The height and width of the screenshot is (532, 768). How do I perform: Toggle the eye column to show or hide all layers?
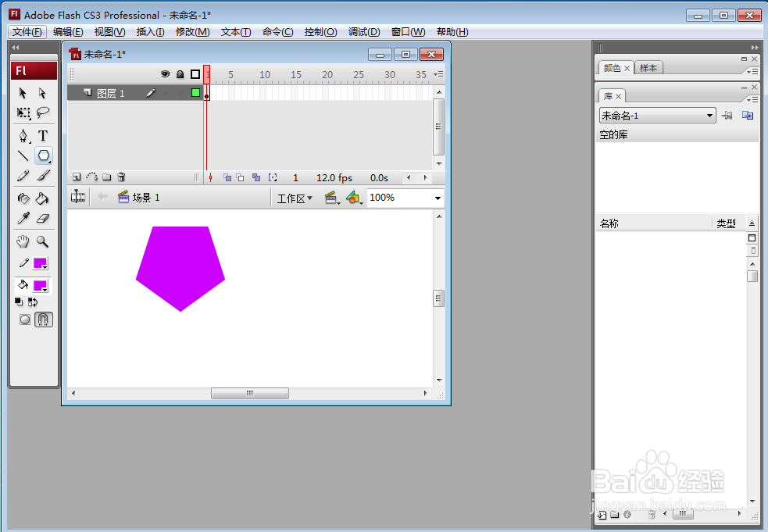point(165,74)
